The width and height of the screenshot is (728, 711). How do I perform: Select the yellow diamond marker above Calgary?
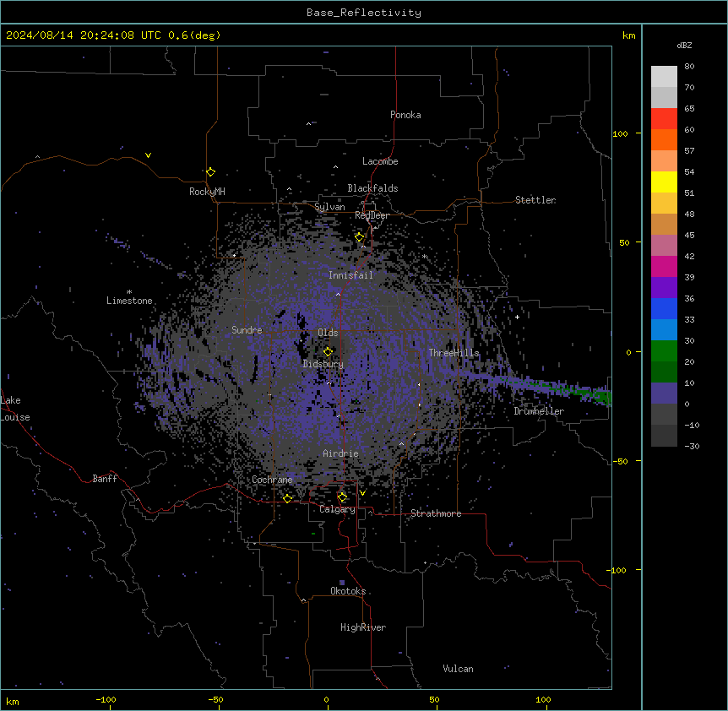pos(342,497)
